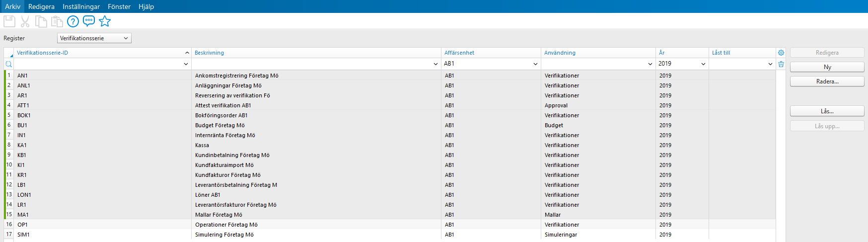Select row KB1
This screenshot has height=242, width=868.
coord(390,155)
